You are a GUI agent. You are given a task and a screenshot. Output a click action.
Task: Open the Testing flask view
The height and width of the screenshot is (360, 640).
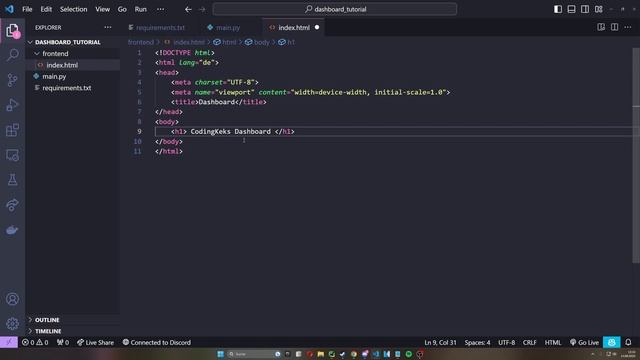click(12, 180)
